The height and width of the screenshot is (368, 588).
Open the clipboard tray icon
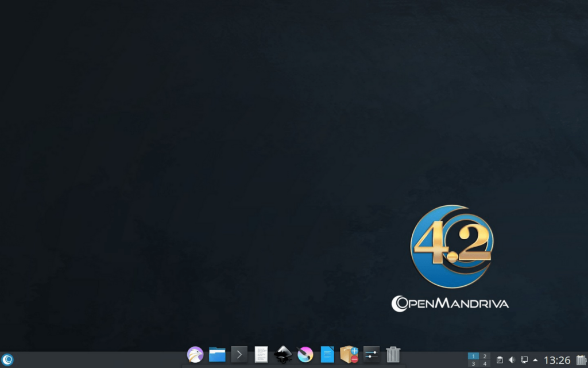[x=500, y=360]
